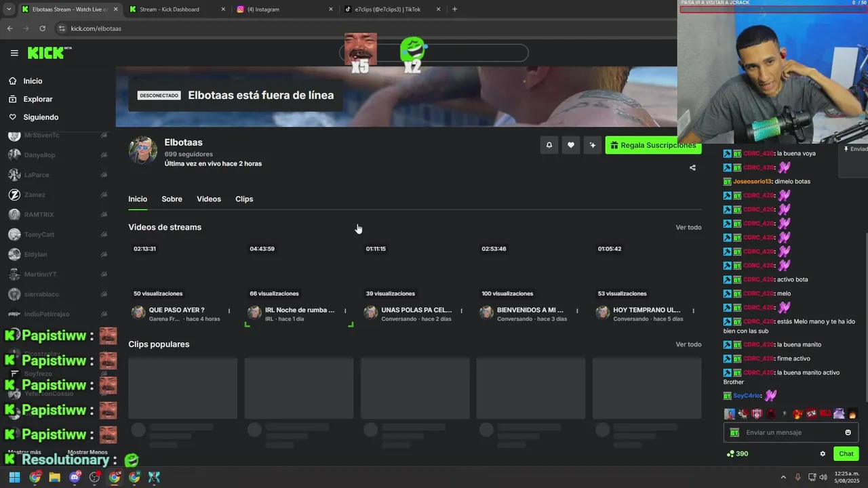Screen dimensions: 868x488
Task: Open RAMTRIX channel in sidebar
Action: pyautogui.click(x=58, y=214)
